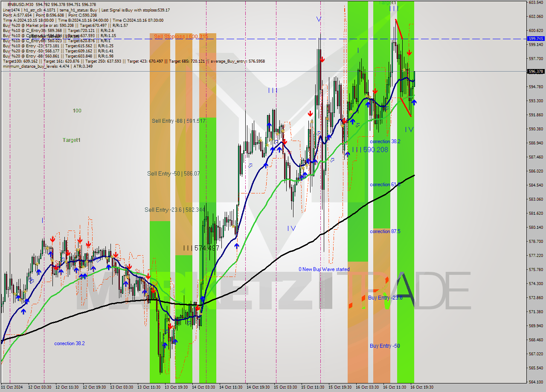Select the '16 Oct 03:30' time label

click(x=367, y=387)
